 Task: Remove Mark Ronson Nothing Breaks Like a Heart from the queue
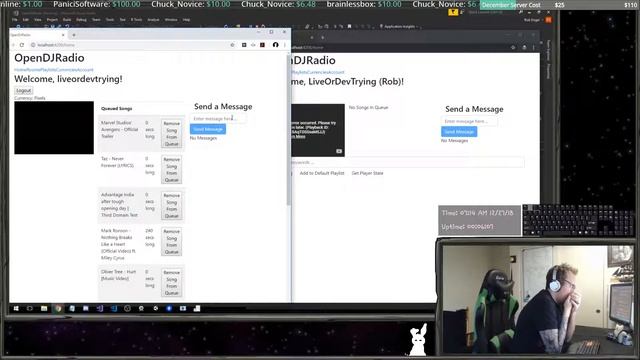pyautogui.click(x=171, y=241)
